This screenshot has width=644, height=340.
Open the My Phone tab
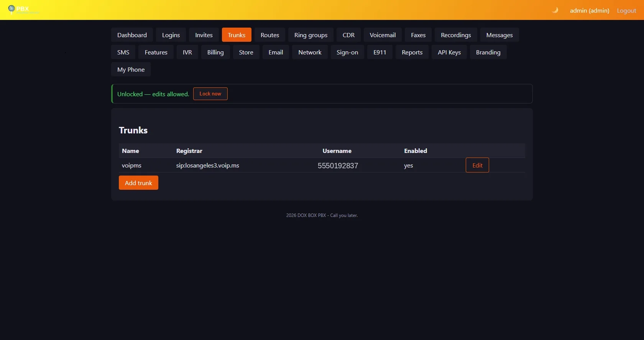(131, 69)
